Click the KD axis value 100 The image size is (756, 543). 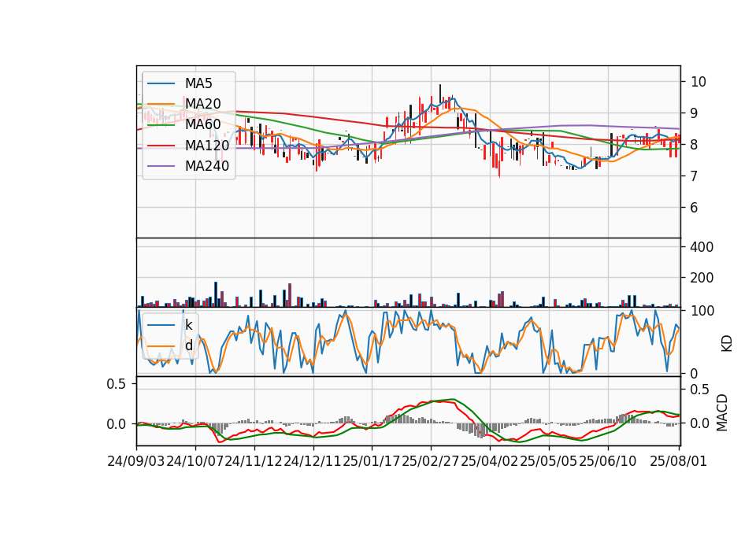[702, 311]
